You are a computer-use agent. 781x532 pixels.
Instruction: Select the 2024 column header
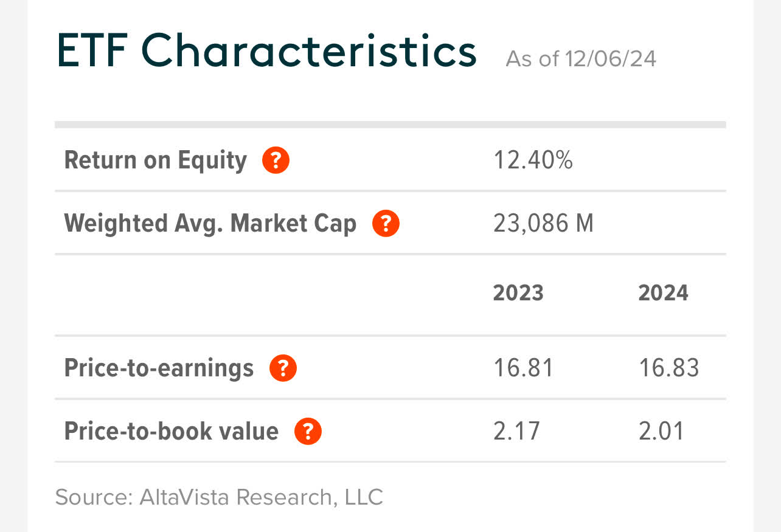[663, 292]
